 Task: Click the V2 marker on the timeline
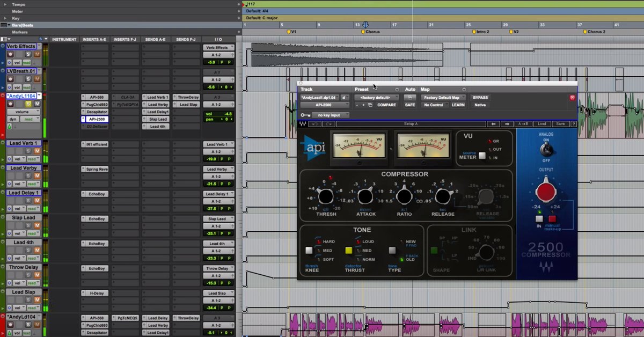pos(513,32)
